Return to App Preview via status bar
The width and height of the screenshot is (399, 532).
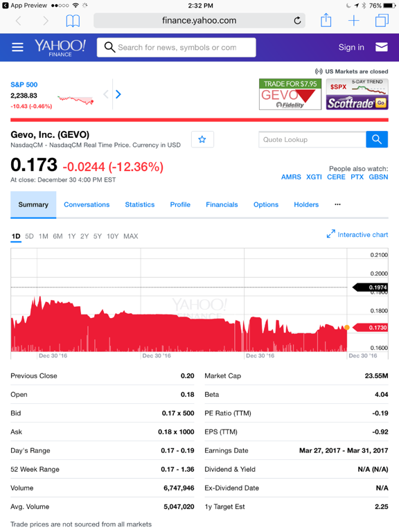point(25,6)
